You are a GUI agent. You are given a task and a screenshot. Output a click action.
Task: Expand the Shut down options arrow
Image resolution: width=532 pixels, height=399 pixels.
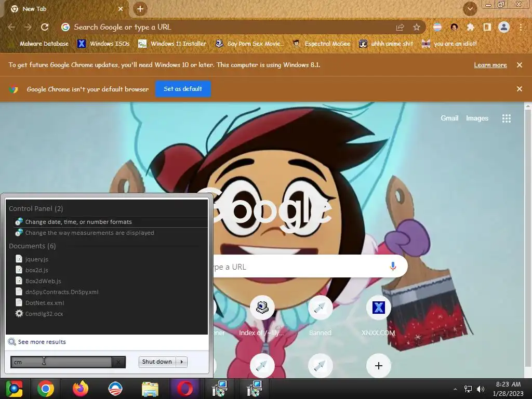point(182,362)
